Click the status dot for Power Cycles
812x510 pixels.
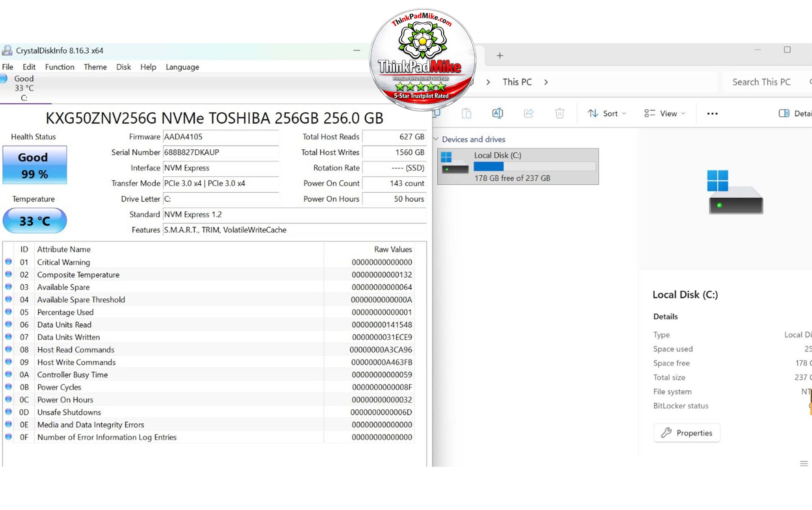(x=8, y=387)
